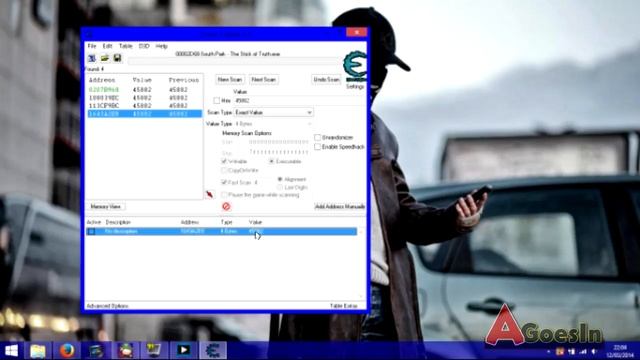Image resolution: width=640 pixels, height=360 pixels.
Task: Click the Value input field
Action: pyautogui.click(x=299, y=100)
